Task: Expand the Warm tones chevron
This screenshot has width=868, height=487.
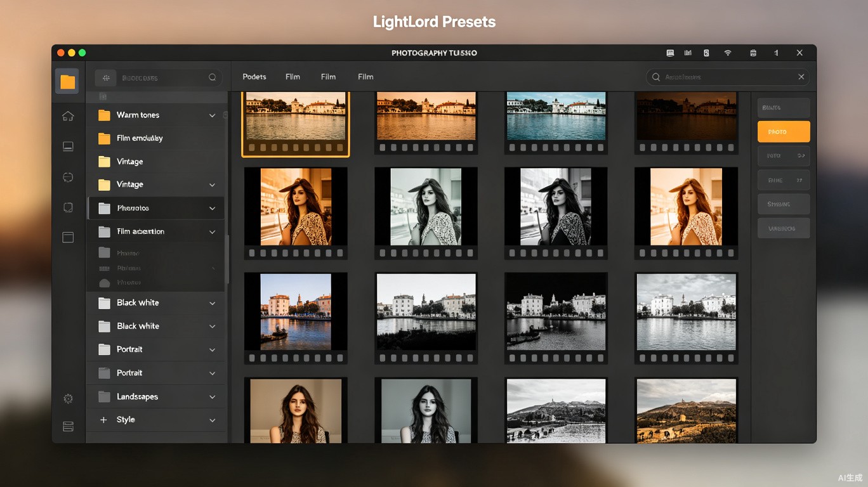Action: click(x=213, y=115)
